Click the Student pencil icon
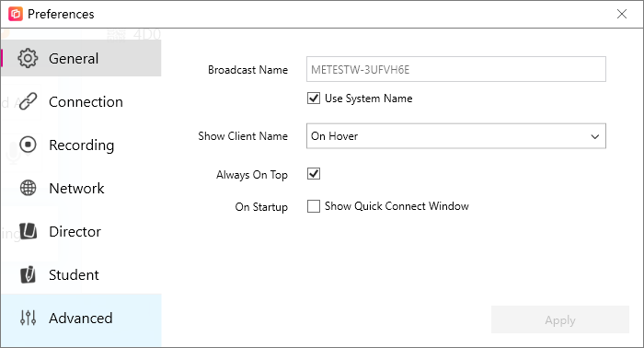The width and height of the screenshot is (644, 348). click(28, 274)
